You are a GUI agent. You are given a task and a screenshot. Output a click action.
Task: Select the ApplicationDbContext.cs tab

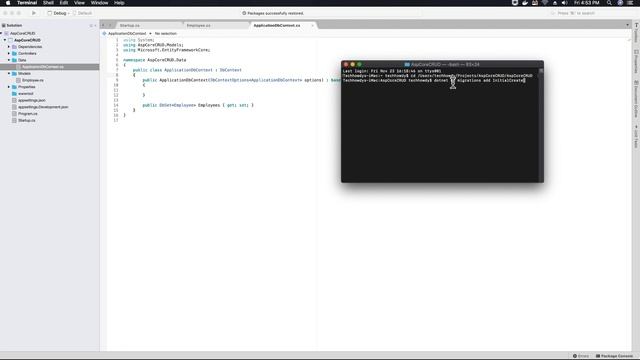coord(277,25)
